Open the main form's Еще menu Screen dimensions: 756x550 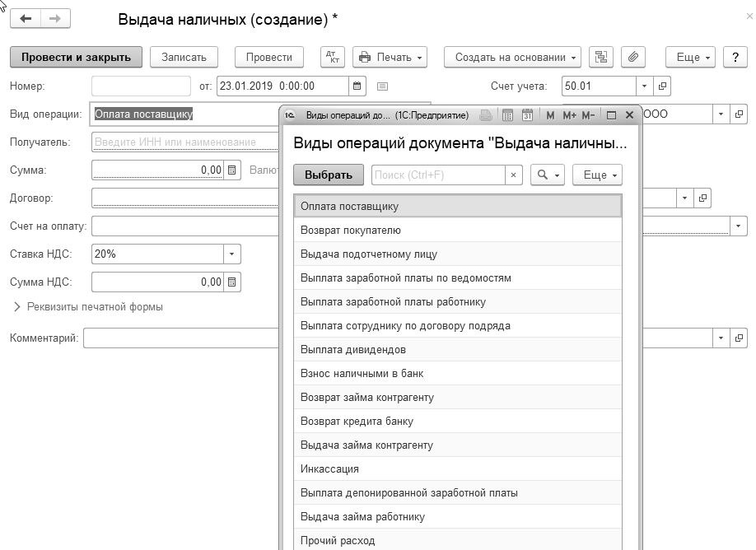pyautogui.click(x=690, y=58)
